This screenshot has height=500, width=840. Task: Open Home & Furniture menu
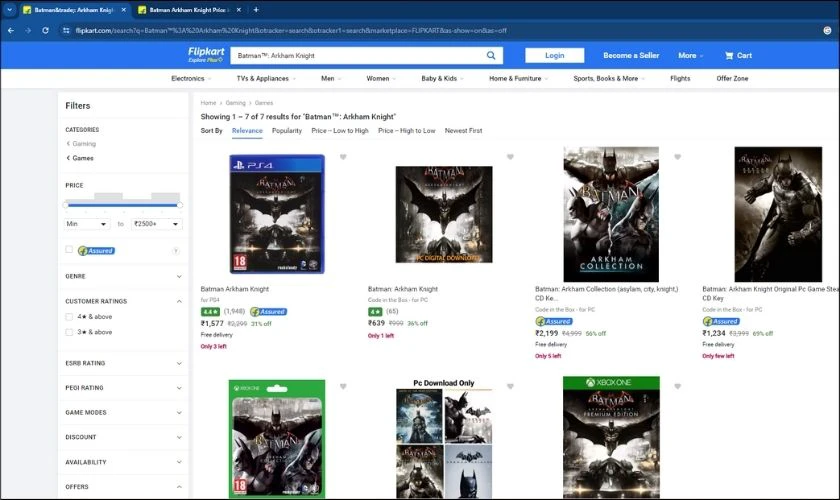519,78
